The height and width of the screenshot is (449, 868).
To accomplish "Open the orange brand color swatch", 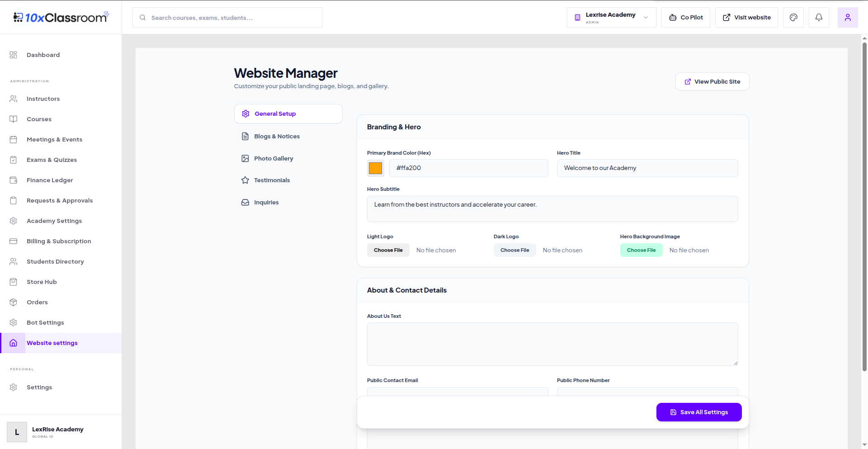I will (x=375, y=168).
